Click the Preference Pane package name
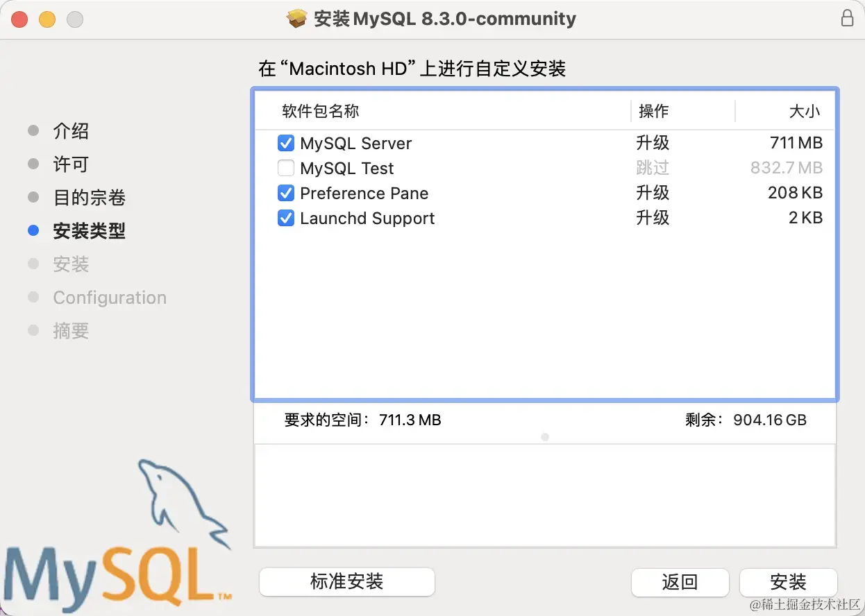Viewport: 865px width, 616px height. coord(364,194)
